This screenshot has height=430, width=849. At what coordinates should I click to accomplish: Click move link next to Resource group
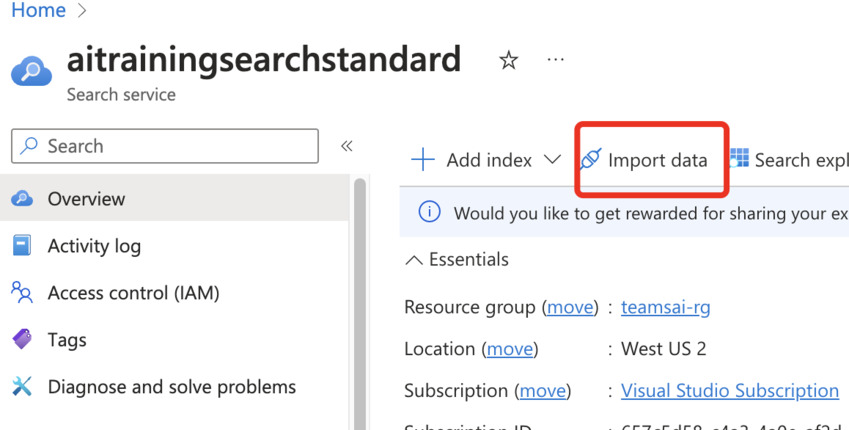click(x=570, y=307)
